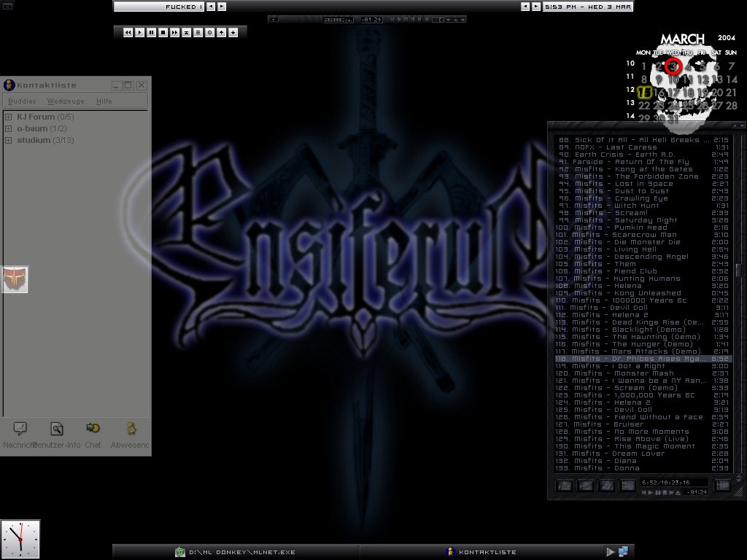Viewport: 747px width, 560px height.
Task: Click the rewind button in the top toolbar
Action: 128,32
